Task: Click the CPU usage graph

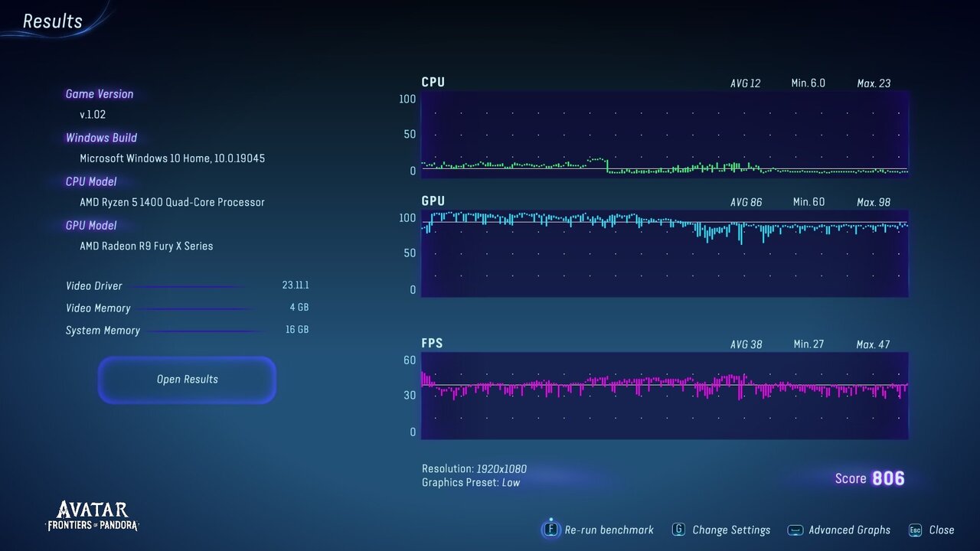Action: point(664,135)
